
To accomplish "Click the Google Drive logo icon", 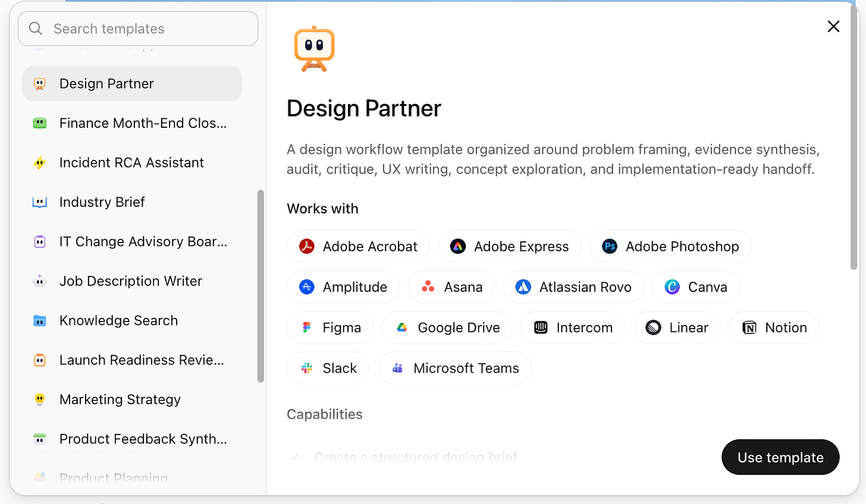I will [402, 327].
